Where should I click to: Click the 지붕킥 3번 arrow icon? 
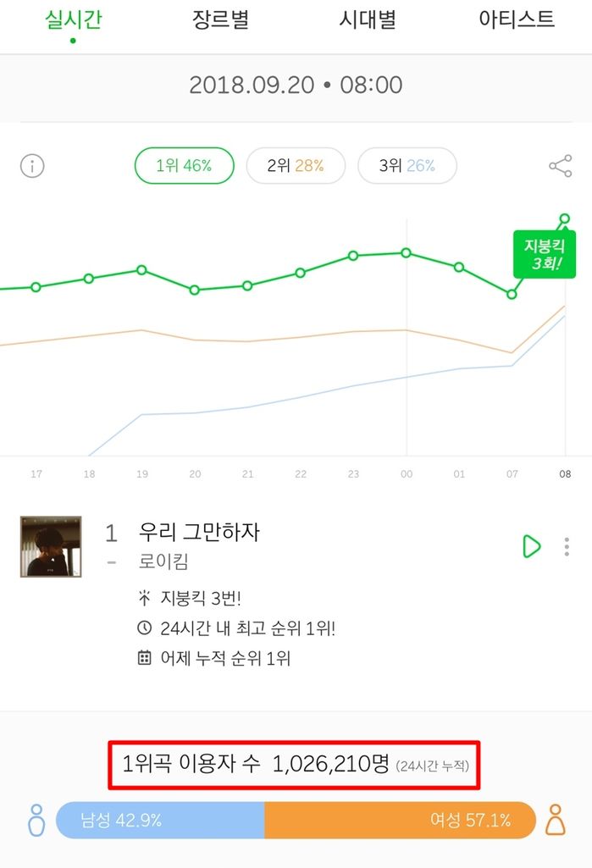pos(144,597)
